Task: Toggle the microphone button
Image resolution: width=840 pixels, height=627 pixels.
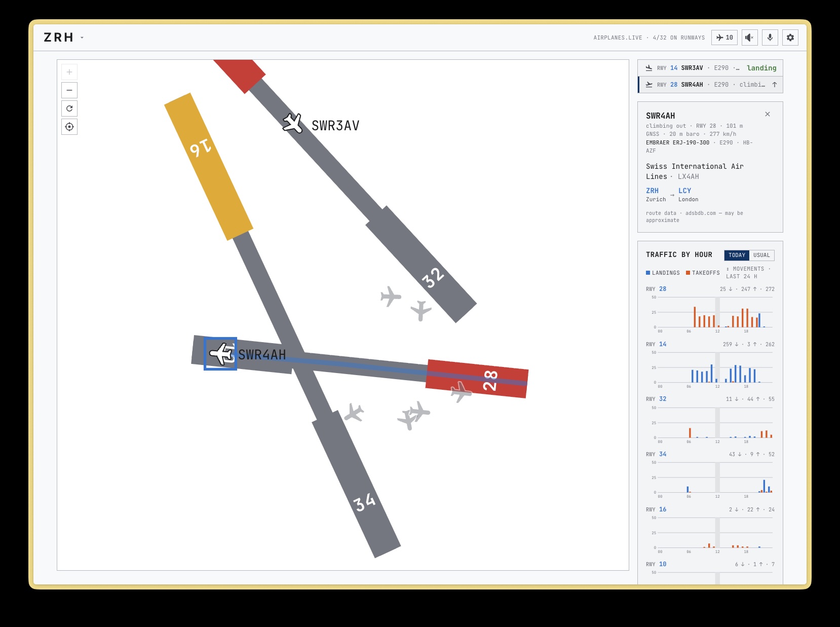Action: coord(770,38)
